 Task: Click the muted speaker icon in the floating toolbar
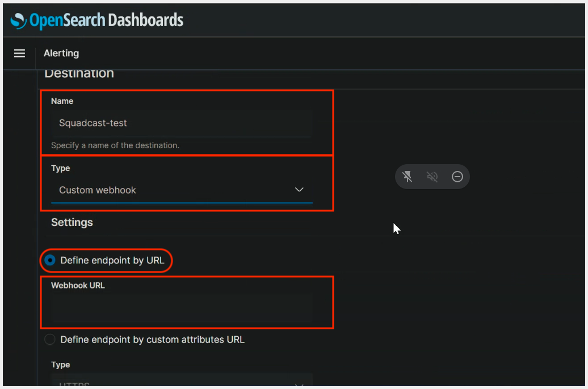[432, 177]
